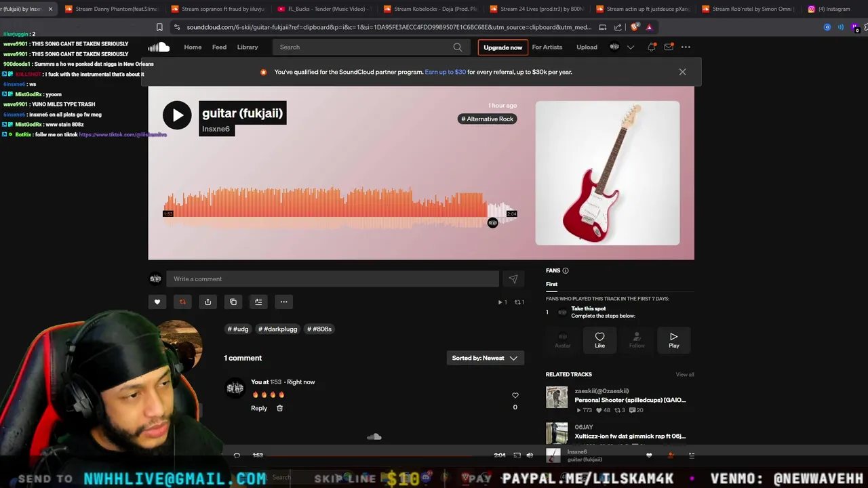Follow the Earn up to $30 link

pyautogui.click(x=445, y=72)
